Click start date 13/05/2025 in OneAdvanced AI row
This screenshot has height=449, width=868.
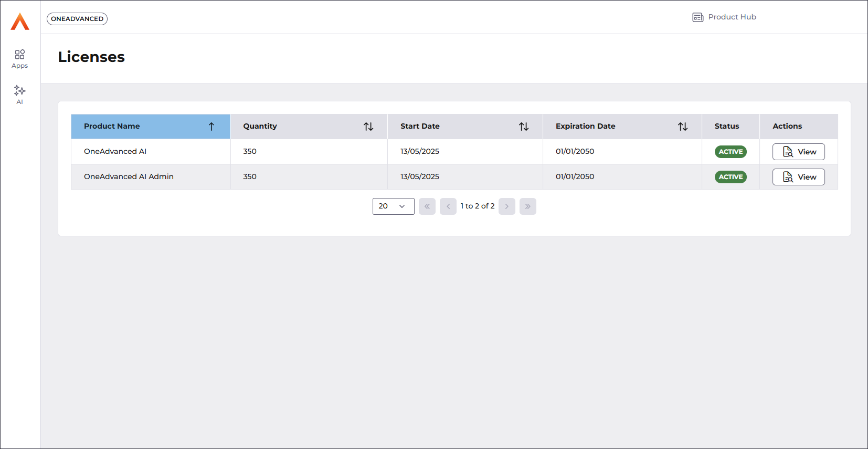pyautogui.click(x=420, y=152)
